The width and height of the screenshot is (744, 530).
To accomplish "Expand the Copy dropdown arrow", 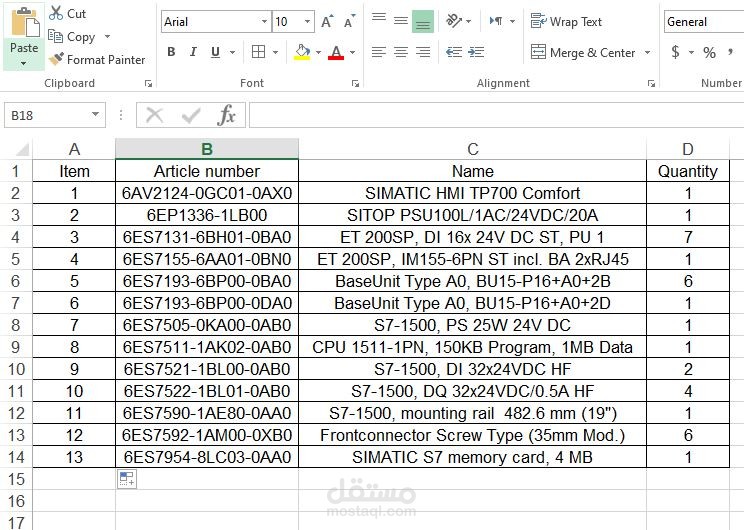I will click(x=107, y=37).
